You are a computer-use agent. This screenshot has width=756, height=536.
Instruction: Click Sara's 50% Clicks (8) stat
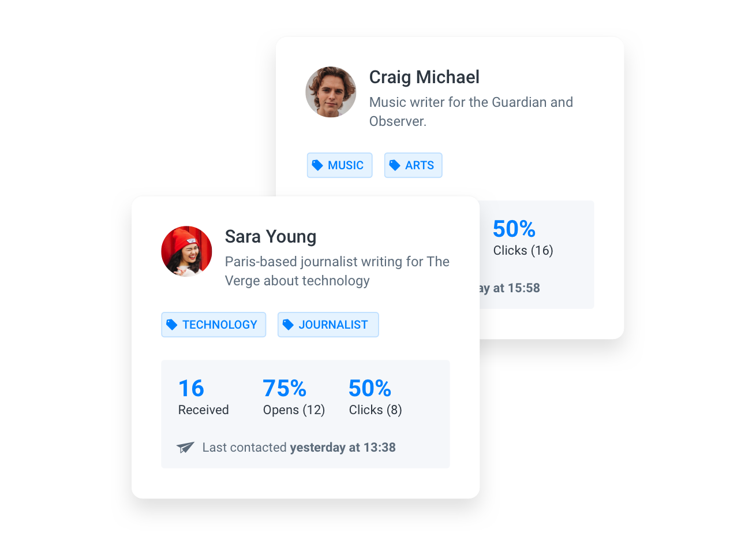pyautogui.click(x=375, y=397)
